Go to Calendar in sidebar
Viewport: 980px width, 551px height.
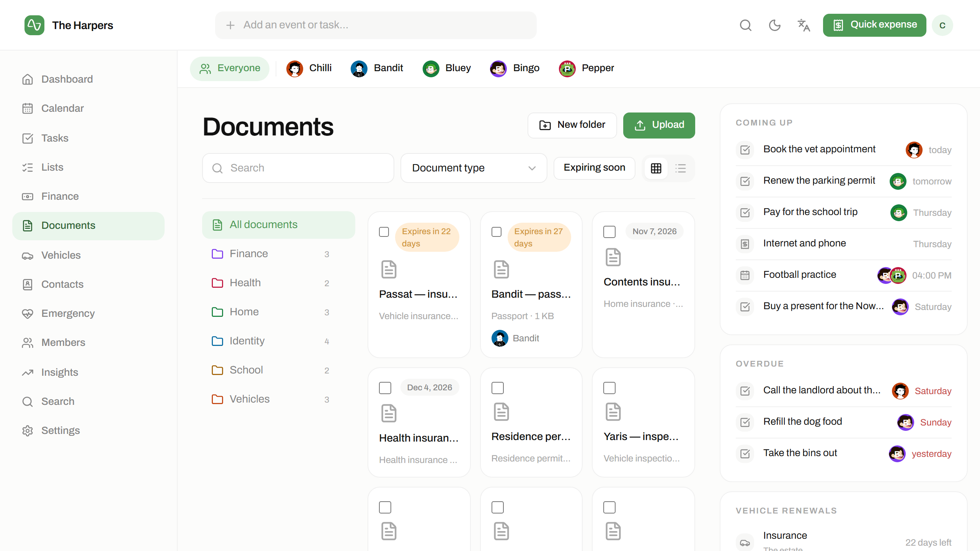click(88, 108)
